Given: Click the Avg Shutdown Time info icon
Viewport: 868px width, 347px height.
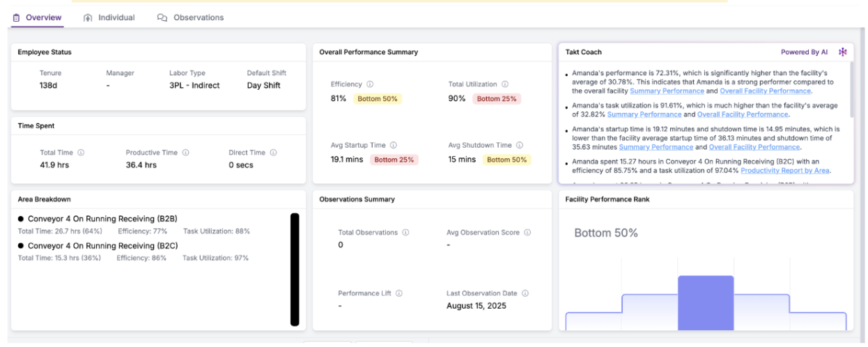Looking at the screenshot, I should (519, 146).
